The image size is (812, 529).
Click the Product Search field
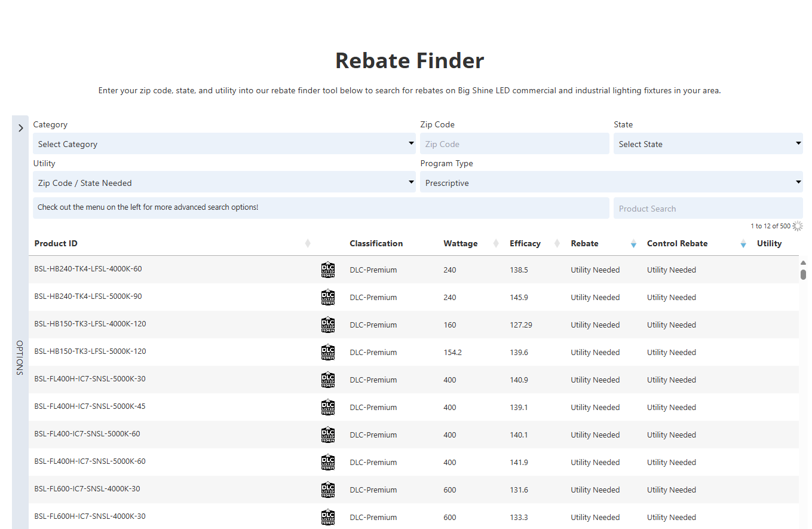coord(708,208)
